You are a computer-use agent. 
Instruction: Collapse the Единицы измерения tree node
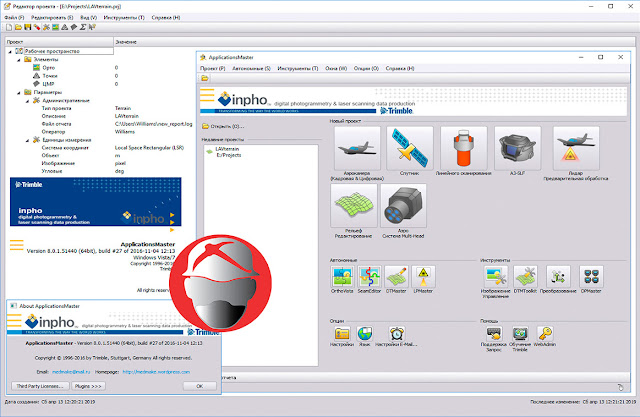[x=27, y=140]
